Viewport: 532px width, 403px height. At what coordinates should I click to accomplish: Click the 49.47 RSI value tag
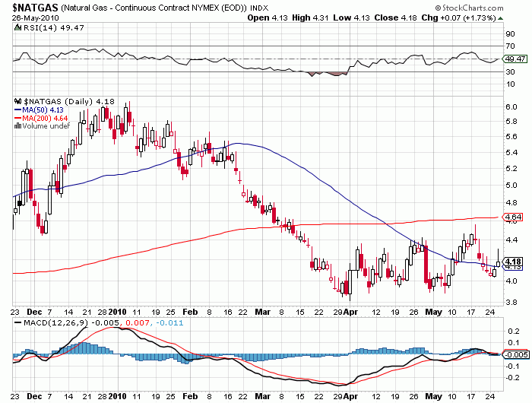[516, 59]
